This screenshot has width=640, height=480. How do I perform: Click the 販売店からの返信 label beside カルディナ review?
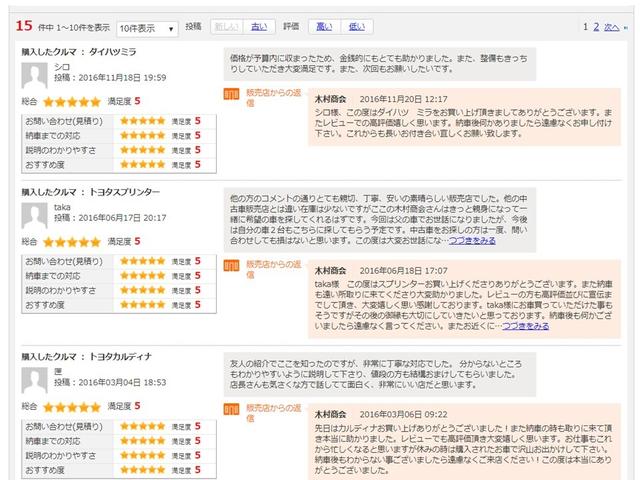(x=273, y=413)
